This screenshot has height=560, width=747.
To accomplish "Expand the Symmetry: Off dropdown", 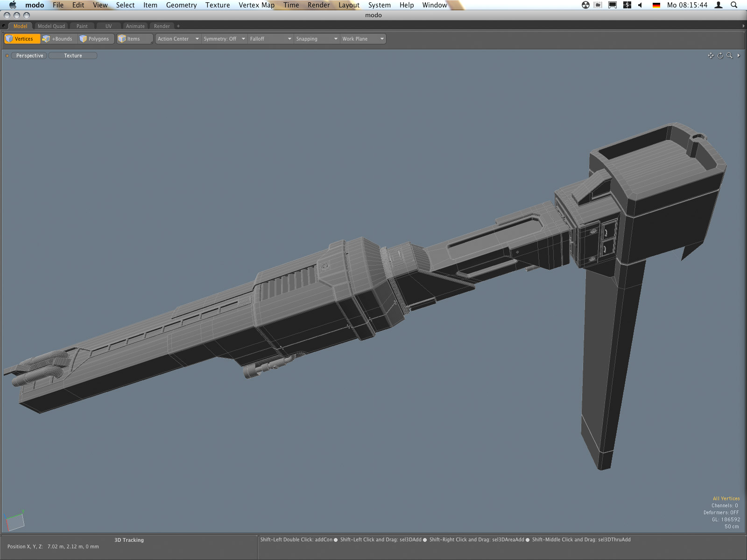I will pos(224,39).
